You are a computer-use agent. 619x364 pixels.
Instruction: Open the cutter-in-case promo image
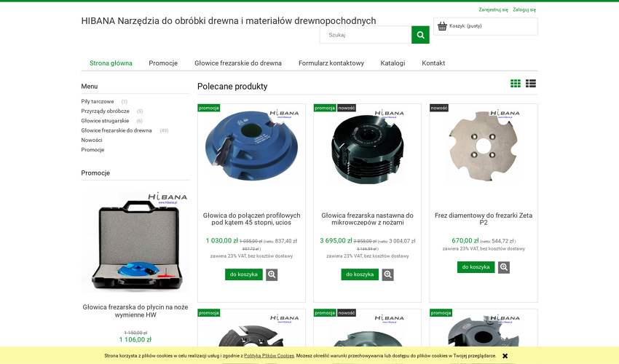coord(135,242)
